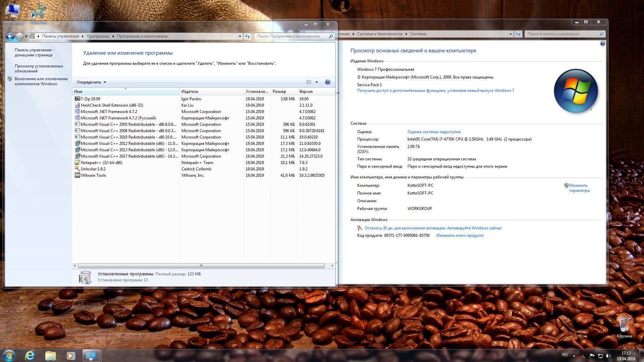Screen dimensions: 644x362
Task: Click horizontal scrollbar thumb in programs list
Action: point(201,265)
